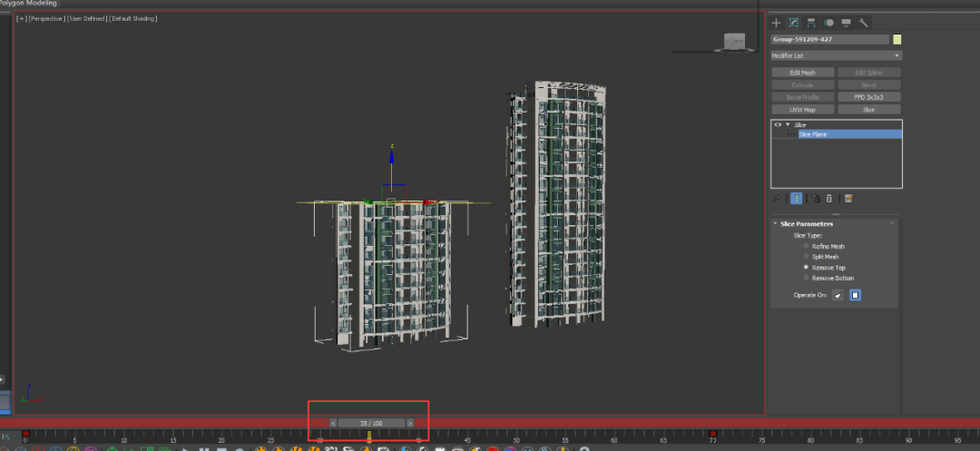Viewport: 980px width, 451px height.
Task: Click the red X axis gizmo arrow
Action: (x=430, y=202)
